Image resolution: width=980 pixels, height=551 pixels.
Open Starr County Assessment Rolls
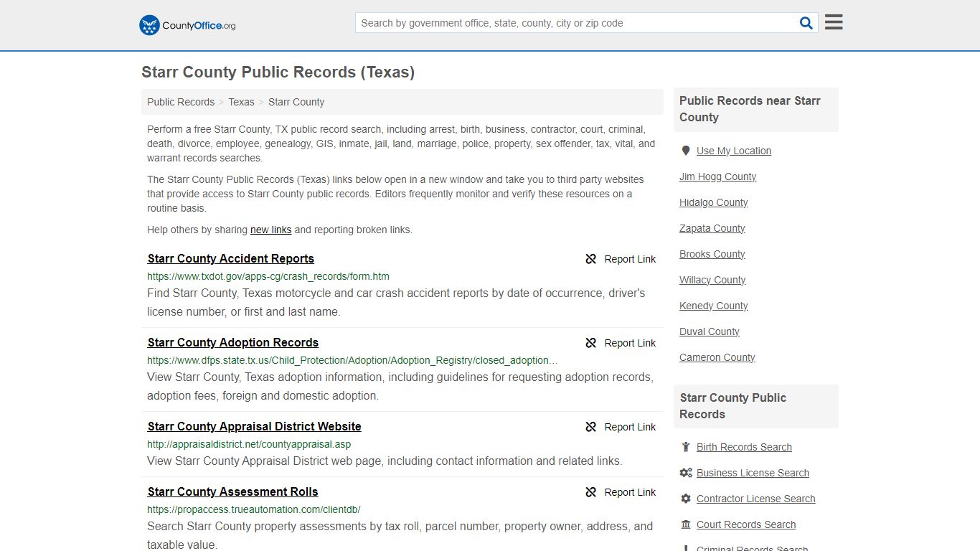coord(233,492)
